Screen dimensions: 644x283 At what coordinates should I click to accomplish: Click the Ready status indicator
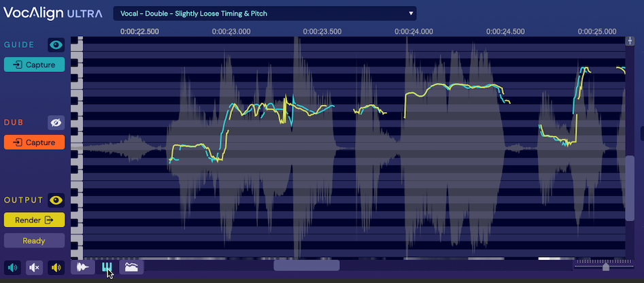coord(34,240)
